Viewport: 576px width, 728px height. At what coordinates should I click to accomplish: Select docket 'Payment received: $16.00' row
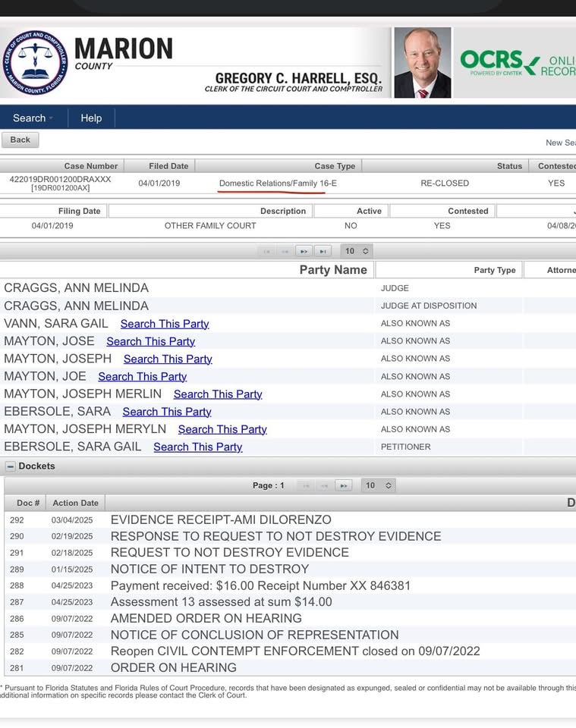point(260,585)
